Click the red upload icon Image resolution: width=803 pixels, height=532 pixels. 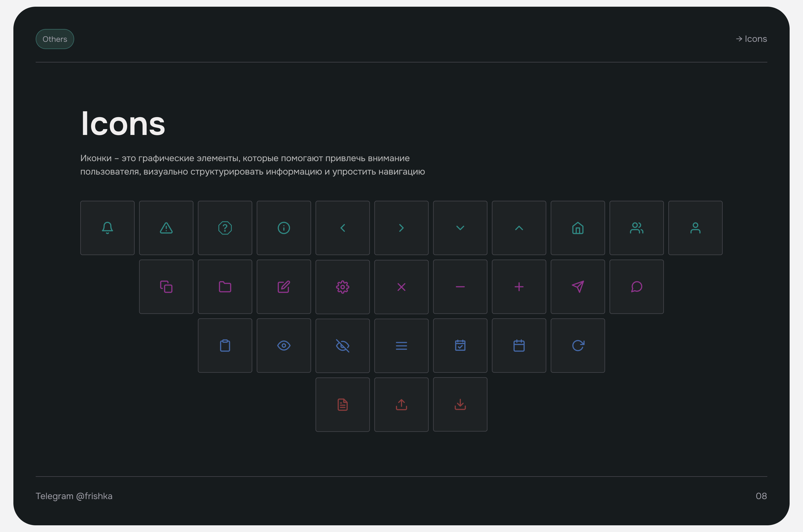point(401,404)
